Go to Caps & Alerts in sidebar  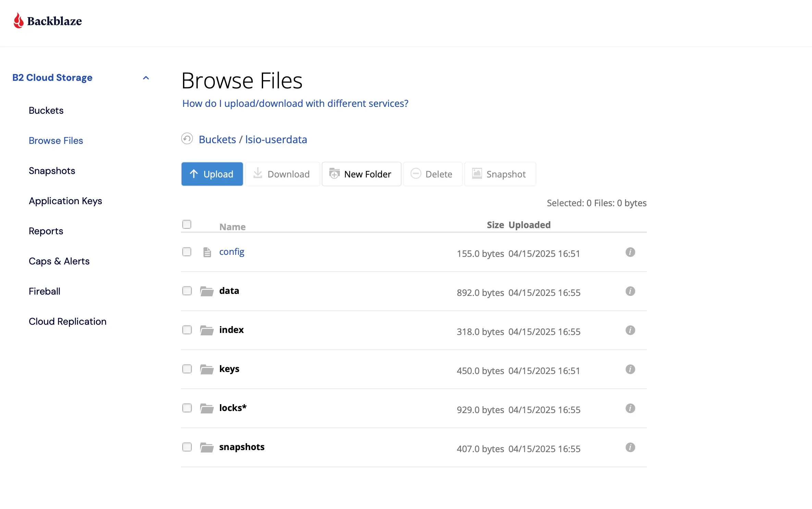59,261
